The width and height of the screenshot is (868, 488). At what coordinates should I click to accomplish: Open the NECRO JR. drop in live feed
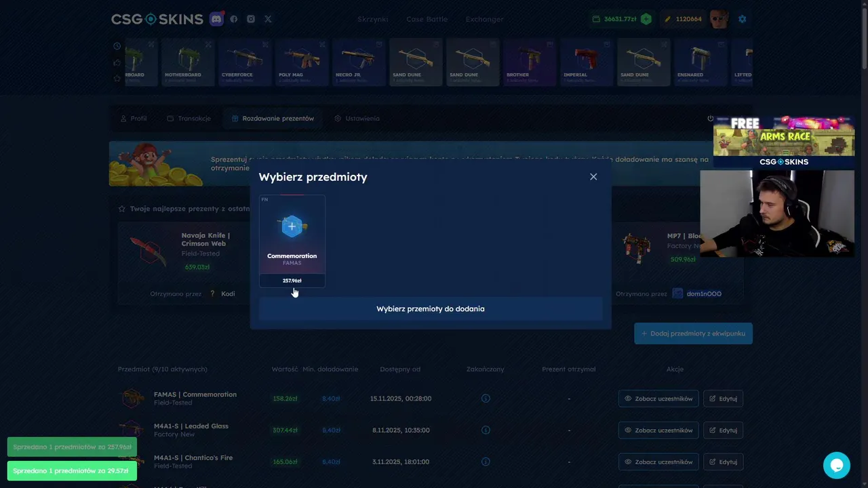[x=358, y=62]
